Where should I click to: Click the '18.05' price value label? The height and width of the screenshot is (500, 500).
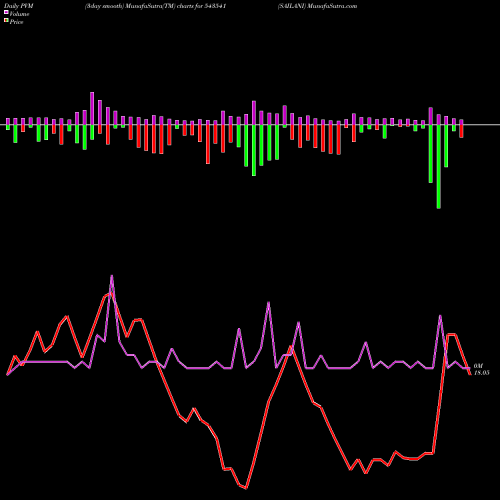tap(482, 373)
